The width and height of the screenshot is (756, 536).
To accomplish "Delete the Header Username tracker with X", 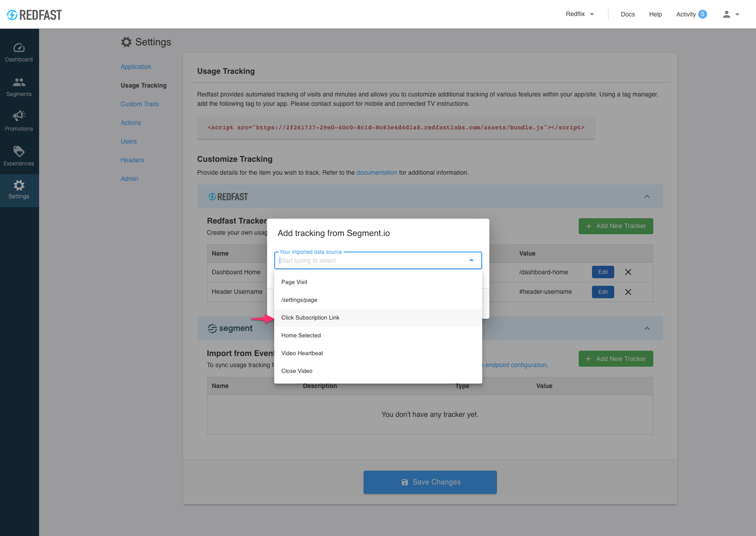I will click(x=628, y=292).
